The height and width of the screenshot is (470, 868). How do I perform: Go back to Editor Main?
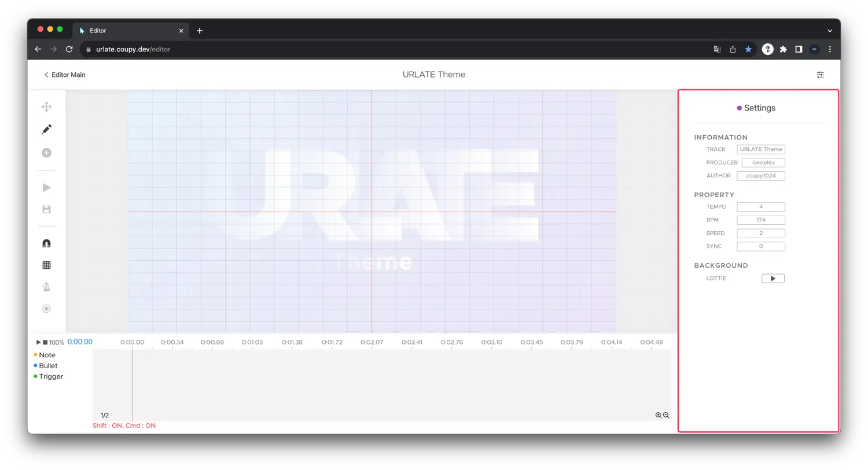point(65,75)
